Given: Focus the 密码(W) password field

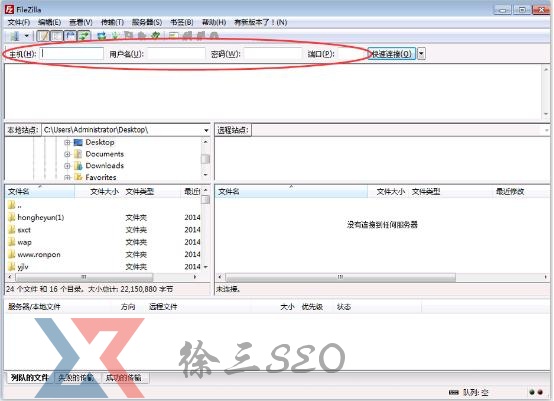Looking at the screenshot, I should (x=273, y=54).
